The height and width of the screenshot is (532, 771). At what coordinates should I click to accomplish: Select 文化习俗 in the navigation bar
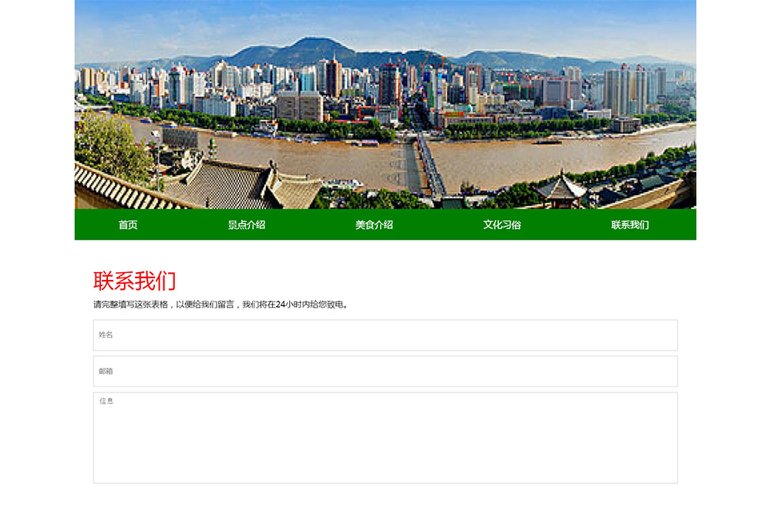(502, 224)
